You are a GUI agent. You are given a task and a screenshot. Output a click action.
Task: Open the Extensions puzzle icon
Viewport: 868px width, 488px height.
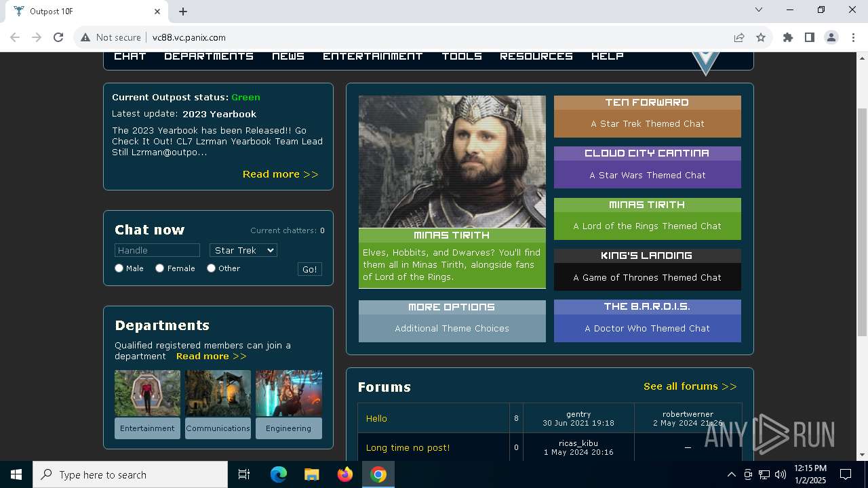pyautogui.click(x=788, y=37)
